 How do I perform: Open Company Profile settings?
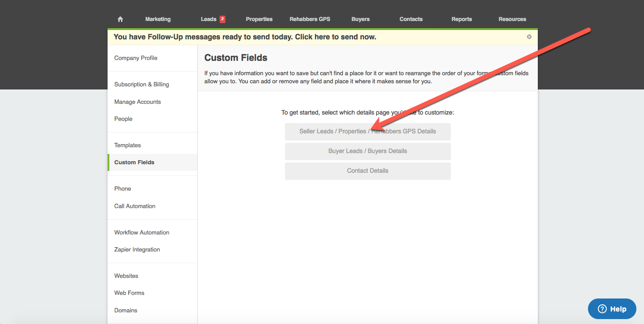pyautogui.click(x=136, y=58)
